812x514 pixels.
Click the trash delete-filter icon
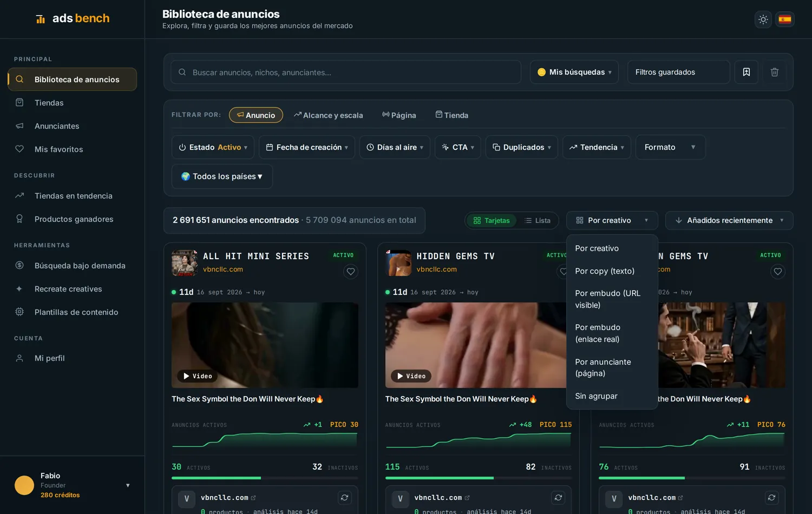coord(775,72)
